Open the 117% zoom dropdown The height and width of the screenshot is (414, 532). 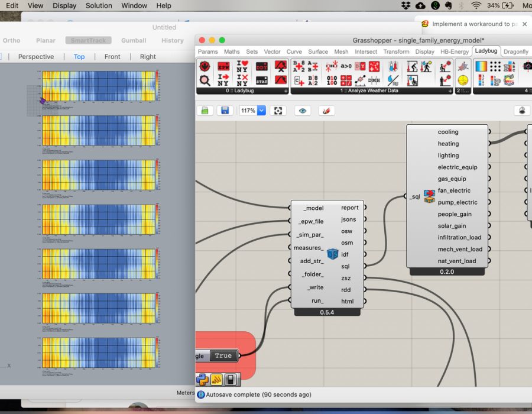[x=261, y=111]
